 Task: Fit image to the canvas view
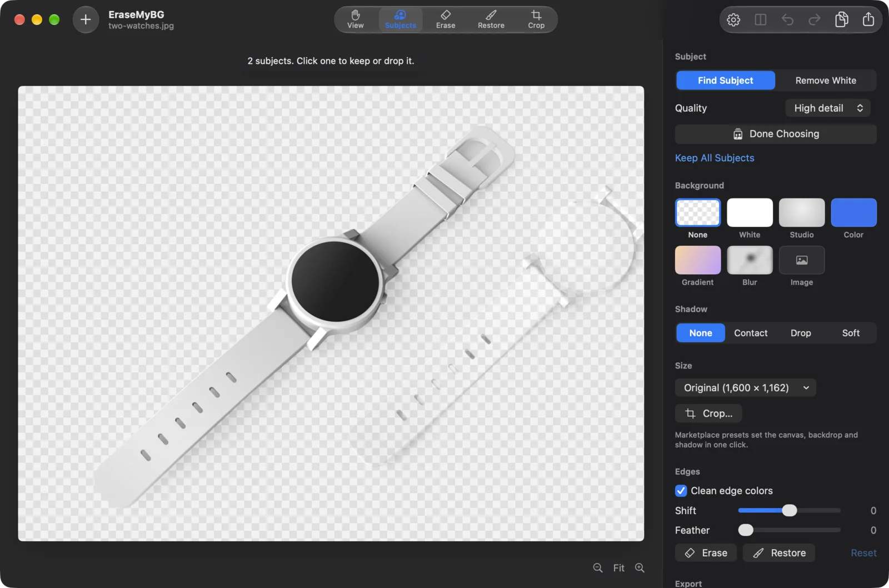coord(619,567)
